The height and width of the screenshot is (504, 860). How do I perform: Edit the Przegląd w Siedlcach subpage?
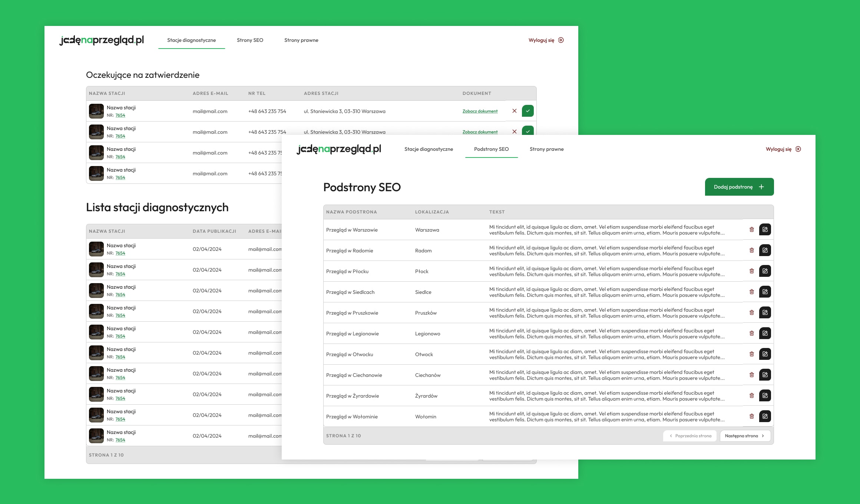[765, 292]
